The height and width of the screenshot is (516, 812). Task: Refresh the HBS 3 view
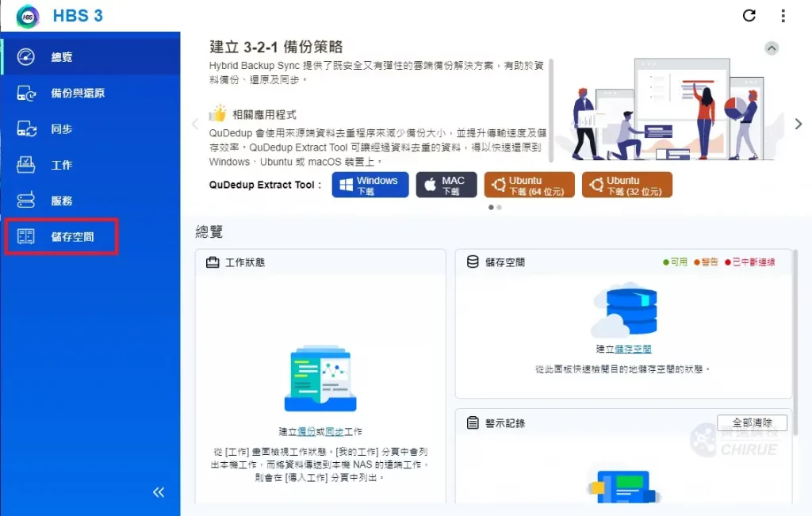click(749, 16)
